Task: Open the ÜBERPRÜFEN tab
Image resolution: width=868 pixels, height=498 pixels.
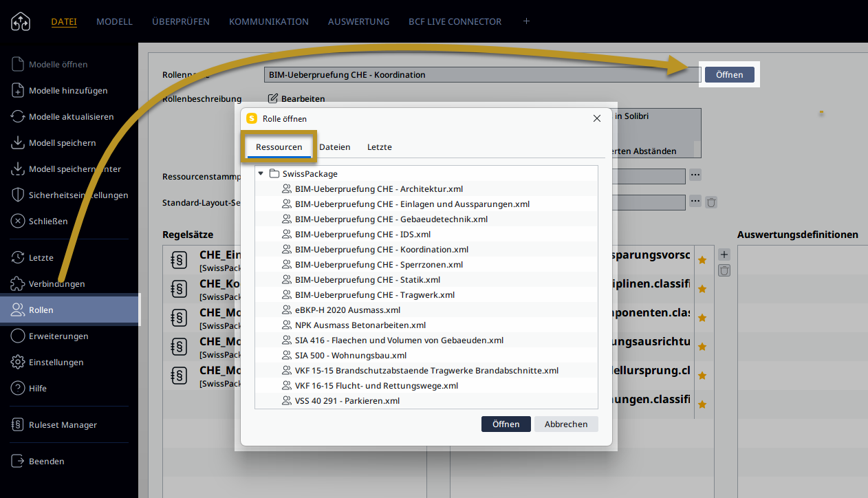Action: [x=181, y=21]
